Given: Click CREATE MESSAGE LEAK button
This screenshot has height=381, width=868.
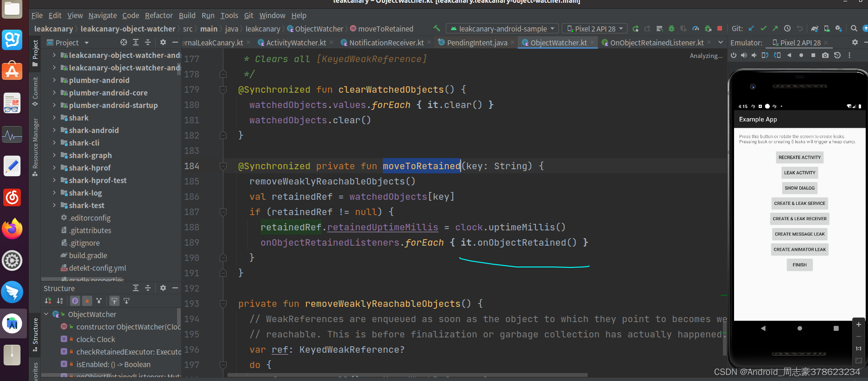Looking at the screenshot, I should tap(799, 234).
